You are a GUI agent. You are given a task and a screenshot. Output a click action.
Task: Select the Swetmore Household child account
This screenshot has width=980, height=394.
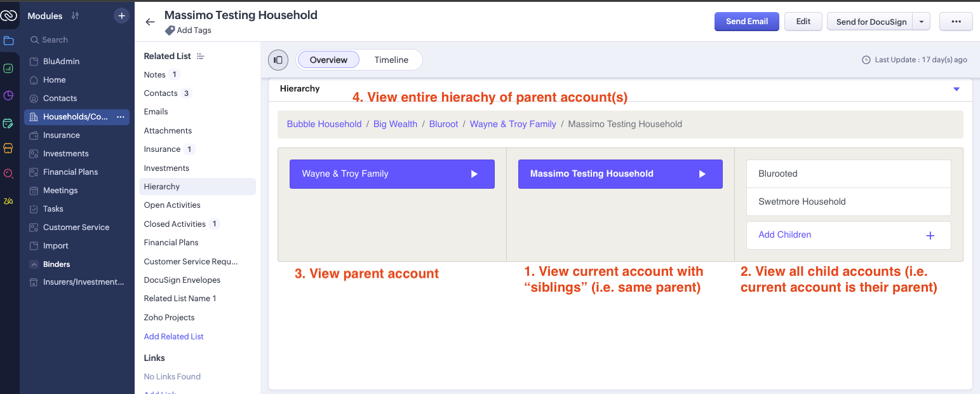click(802, 201)
